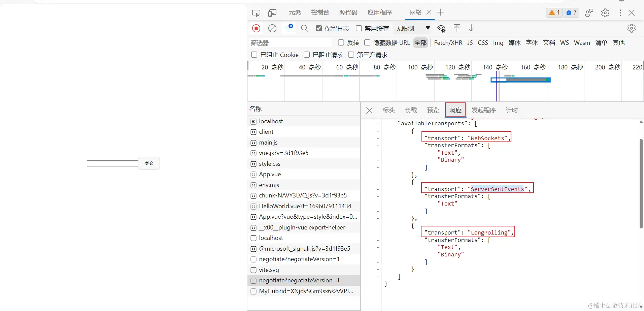Viewport: 644px width, 311px height.
Task: Activate the inspect element picker icon
Action: click(x=256, y=13)
